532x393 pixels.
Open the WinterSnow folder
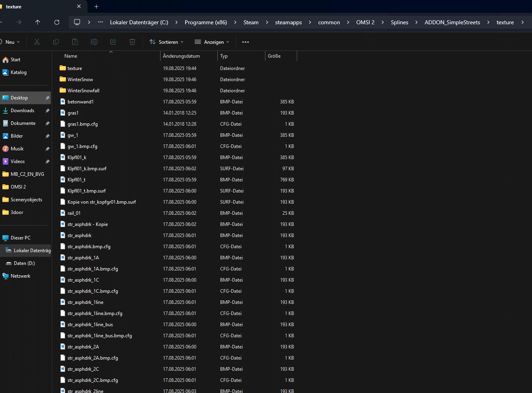pos(80,80)
